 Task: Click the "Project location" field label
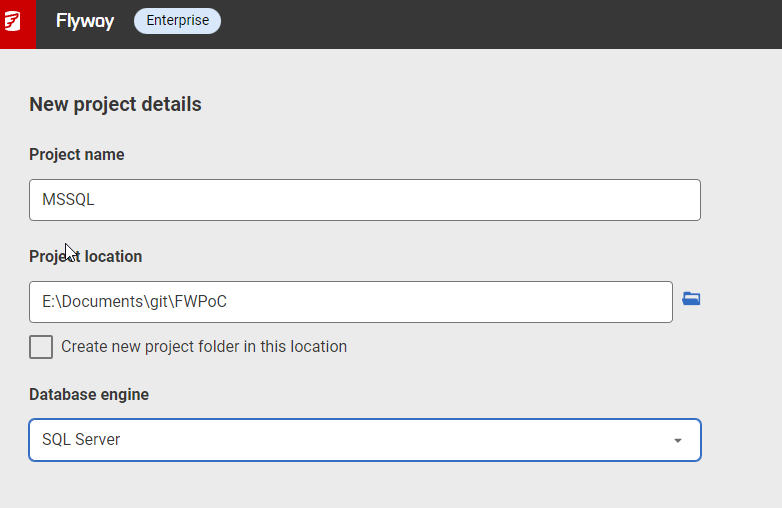pyautogui.click(x=86, y=257)
